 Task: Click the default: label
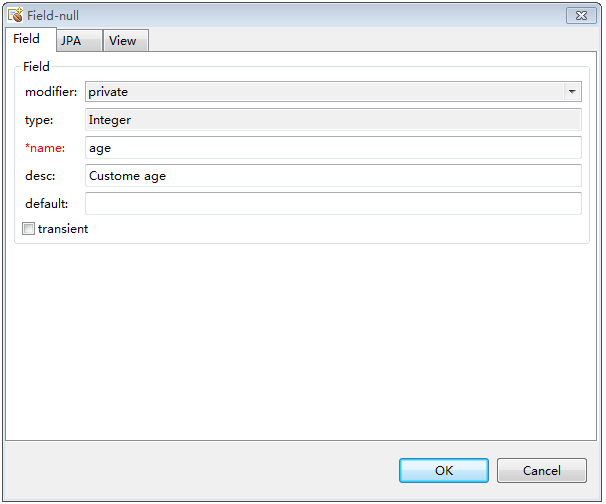47,204
